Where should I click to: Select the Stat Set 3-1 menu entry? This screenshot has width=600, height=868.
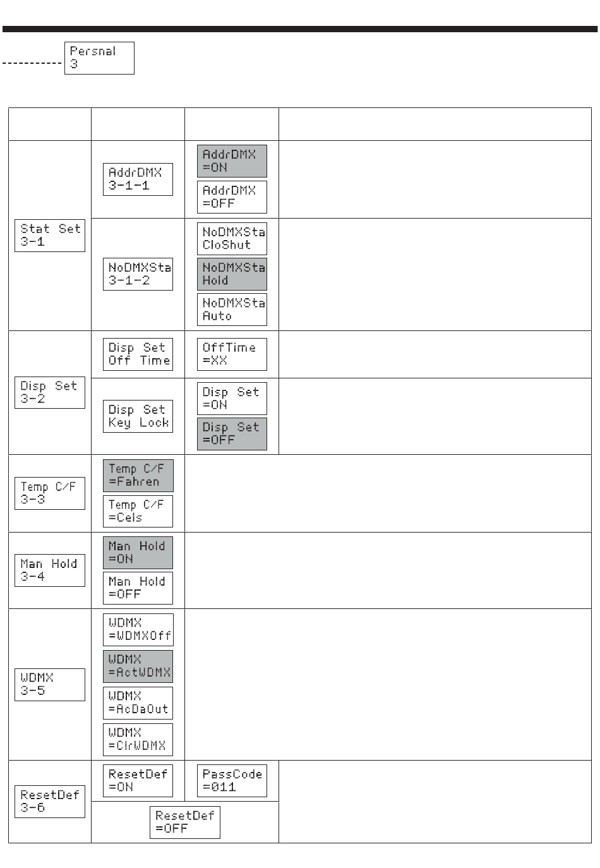(50, 235)
